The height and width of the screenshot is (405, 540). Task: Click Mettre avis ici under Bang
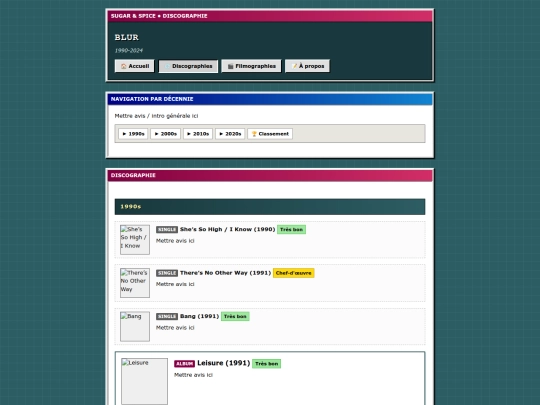click(175, 328)
